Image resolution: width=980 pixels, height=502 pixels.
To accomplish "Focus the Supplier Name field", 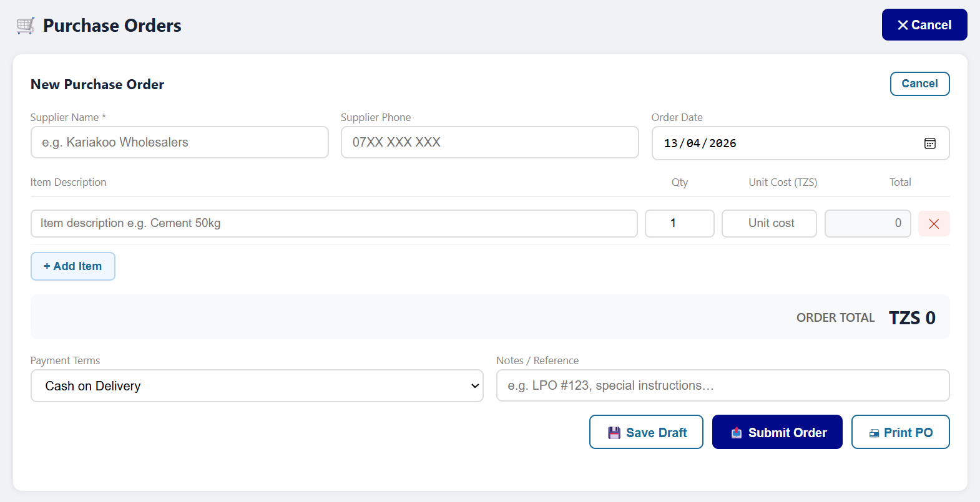I will coord(179,143).
